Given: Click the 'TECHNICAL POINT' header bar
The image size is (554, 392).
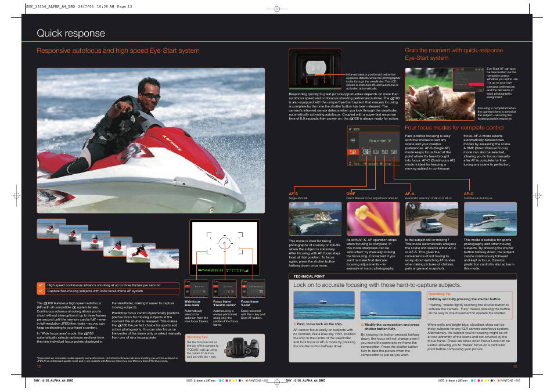Looking at the screenshot, I should coord(403,276).
